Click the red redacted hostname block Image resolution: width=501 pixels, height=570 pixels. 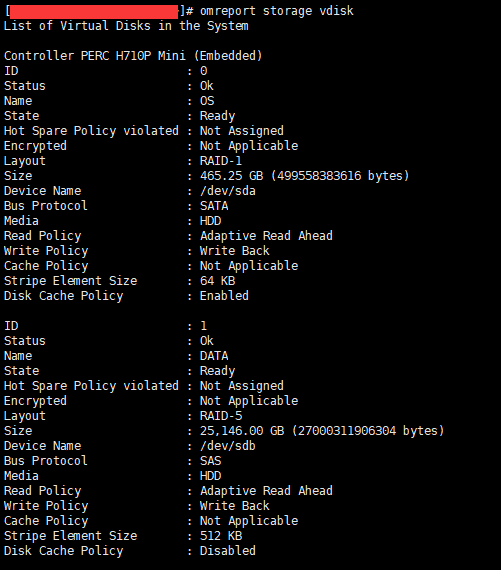(94, 11)
